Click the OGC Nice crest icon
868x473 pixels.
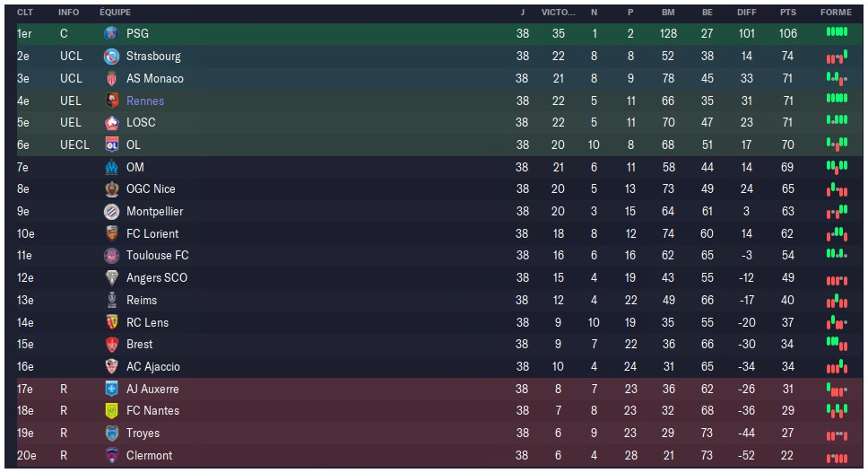111,188
